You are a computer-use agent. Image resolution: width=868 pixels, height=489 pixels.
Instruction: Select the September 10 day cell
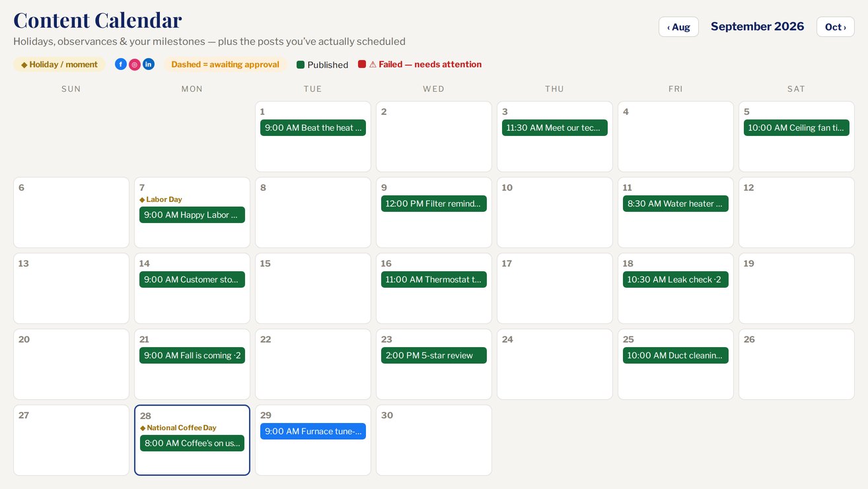pos(555,212)
